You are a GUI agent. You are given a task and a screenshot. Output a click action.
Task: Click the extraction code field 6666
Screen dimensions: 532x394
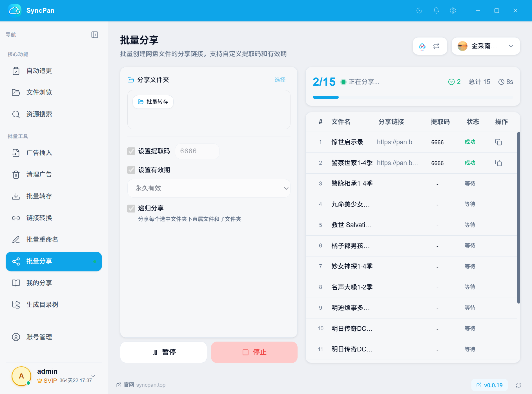[197, 151]
